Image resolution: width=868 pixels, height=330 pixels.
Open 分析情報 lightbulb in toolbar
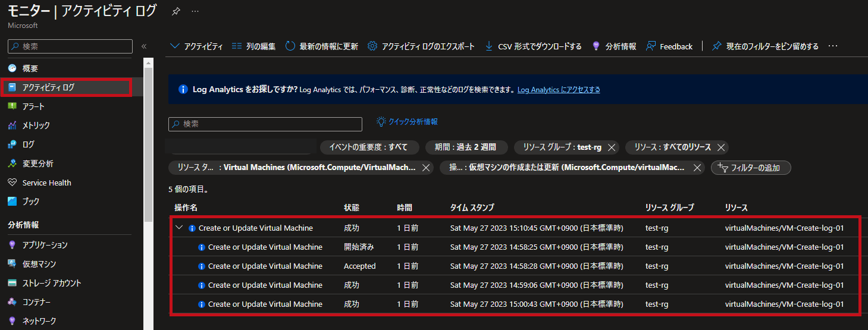596,46
